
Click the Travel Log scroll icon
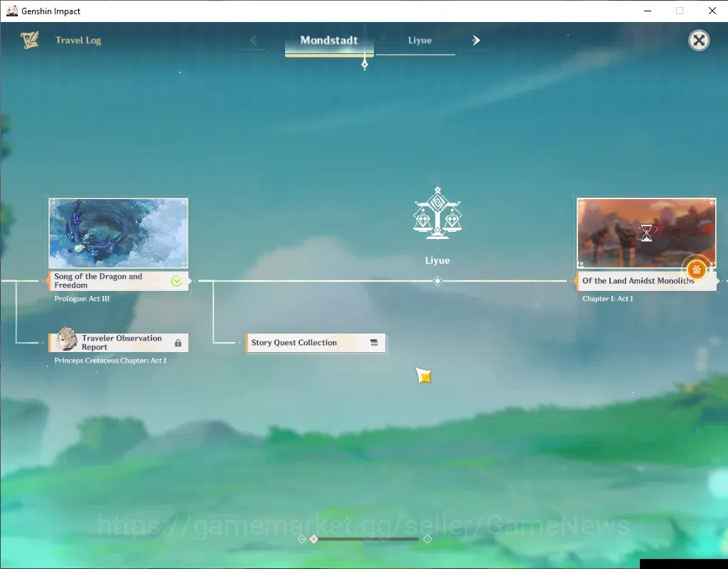(30, 40)
